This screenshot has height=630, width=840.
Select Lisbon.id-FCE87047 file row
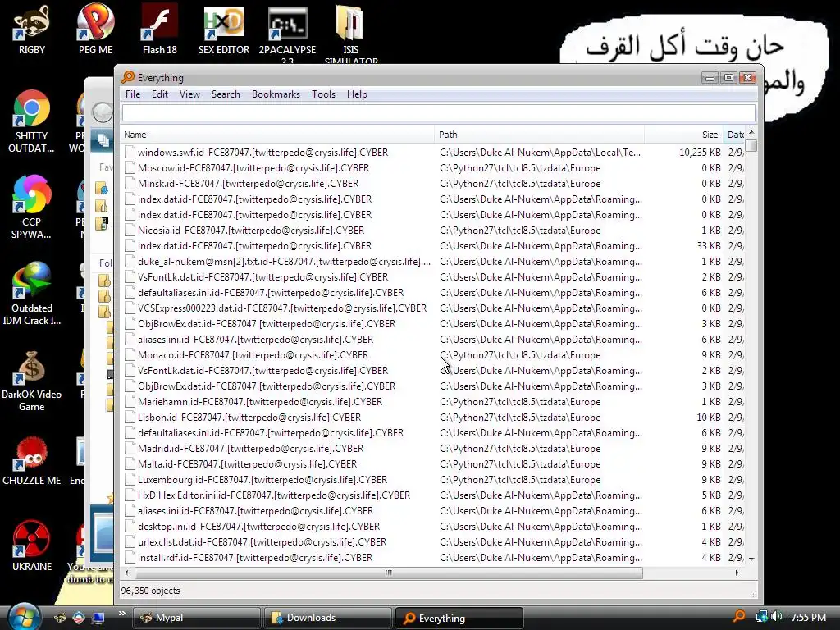coord(433,418)
